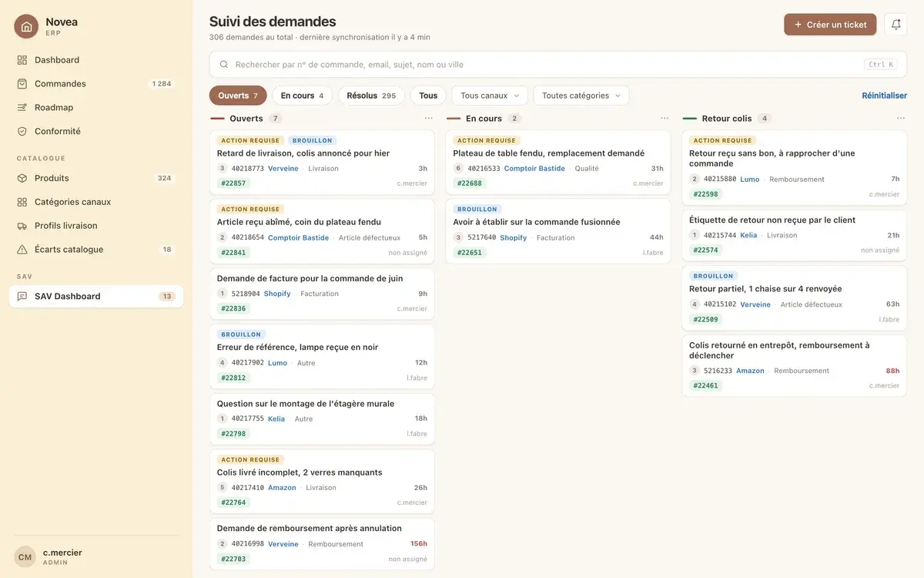Select the En cours filter tab
The height and width of the screenshot is (578, 924).
click(302, 96)
